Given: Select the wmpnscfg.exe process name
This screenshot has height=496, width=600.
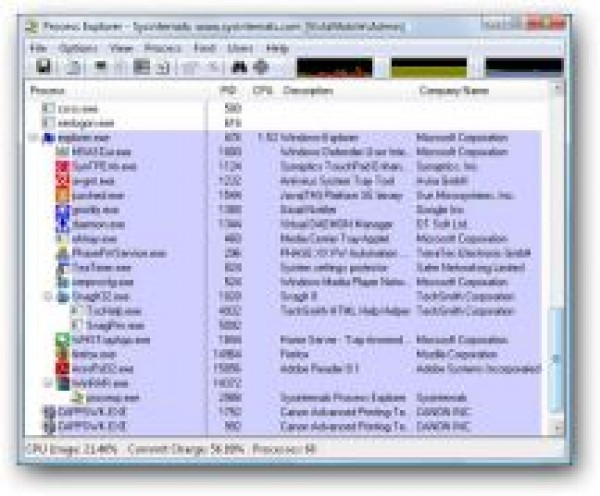Looking at the screenshot, I should 103,282.
